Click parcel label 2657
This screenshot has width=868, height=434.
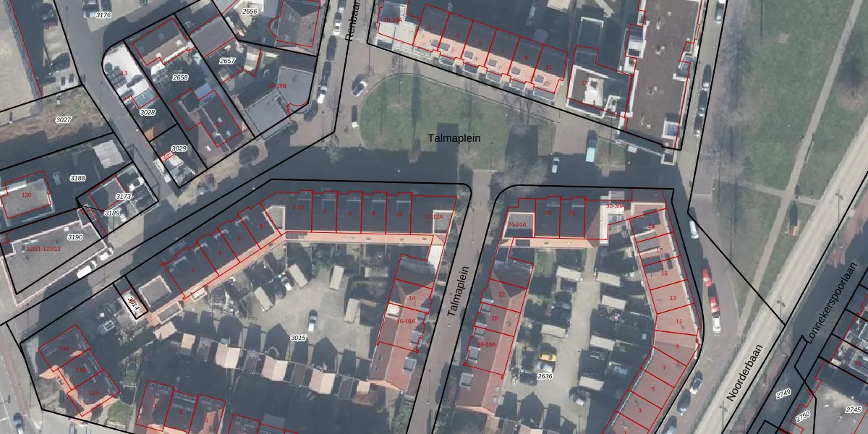[x=227, y=61]
